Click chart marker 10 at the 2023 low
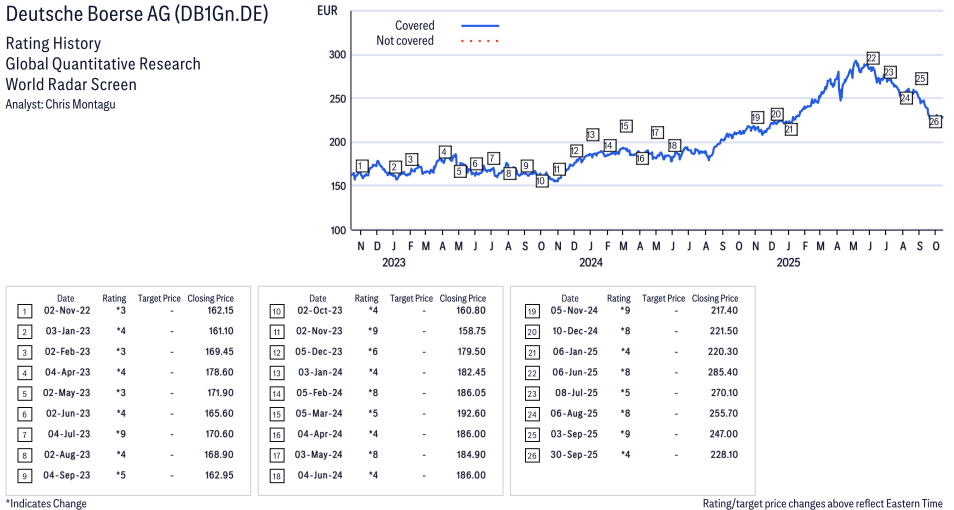This screenshot has width=954, height=510. pyautogui.click(x=541, y=181)
